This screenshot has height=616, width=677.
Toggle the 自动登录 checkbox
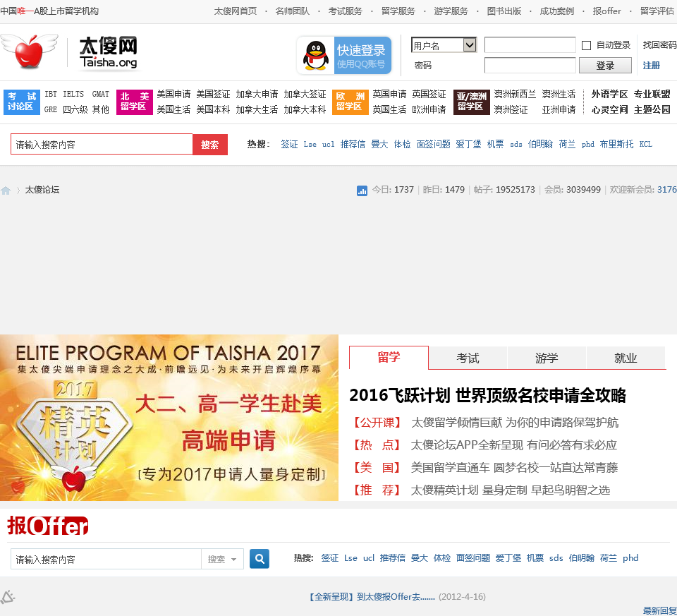tap(586, 45)
